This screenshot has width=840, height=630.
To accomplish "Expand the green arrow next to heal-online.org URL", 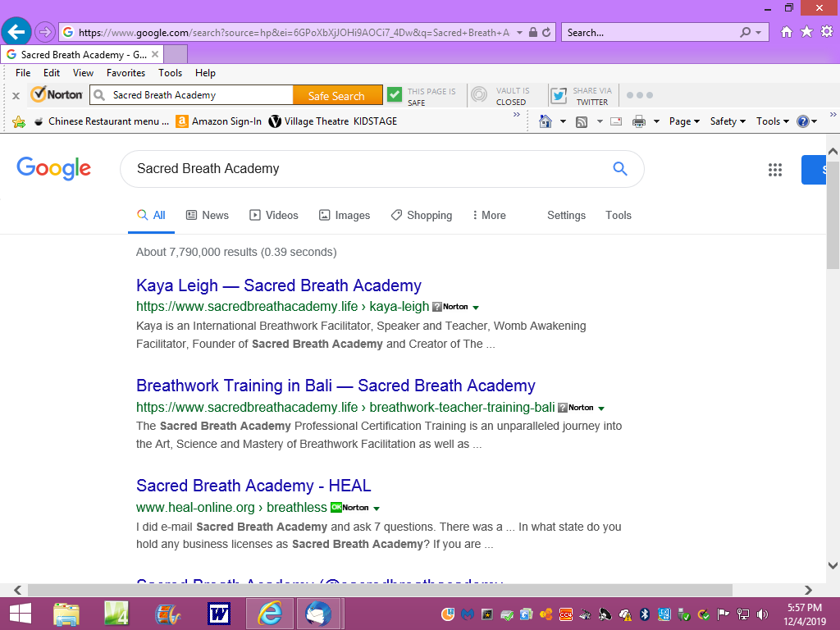I will point(376,509).
